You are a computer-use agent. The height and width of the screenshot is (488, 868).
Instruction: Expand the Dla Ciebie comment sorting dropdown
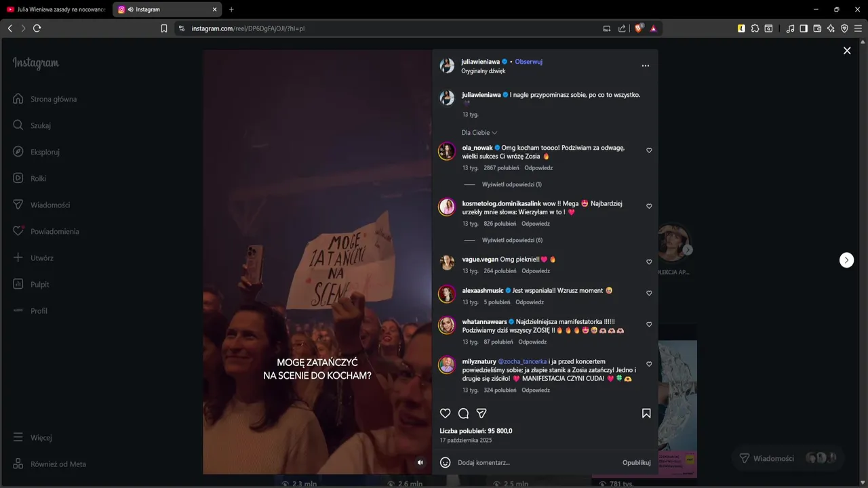coord(479,133)
